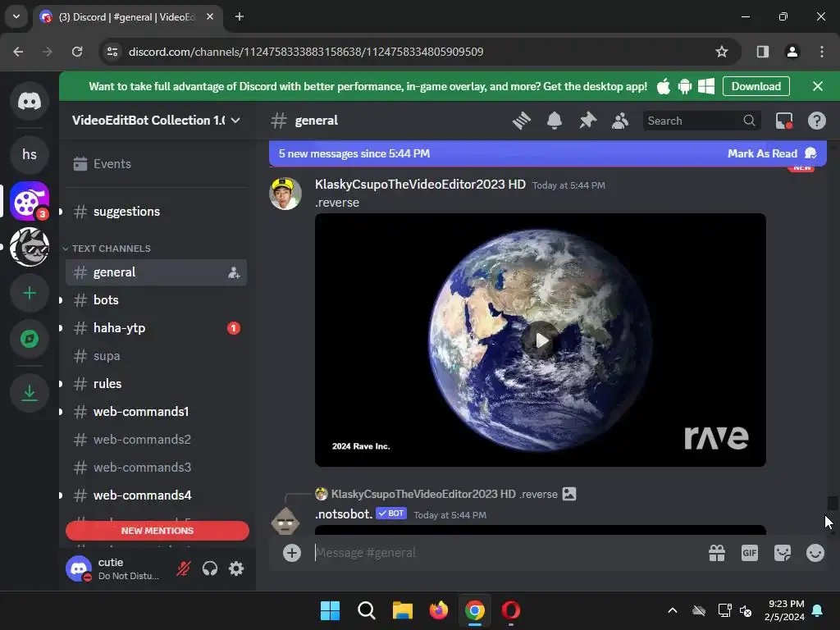The width and height of the screenshot is (840, 630).
Task: Toggle the member list icon
Action: click(620, 121)
